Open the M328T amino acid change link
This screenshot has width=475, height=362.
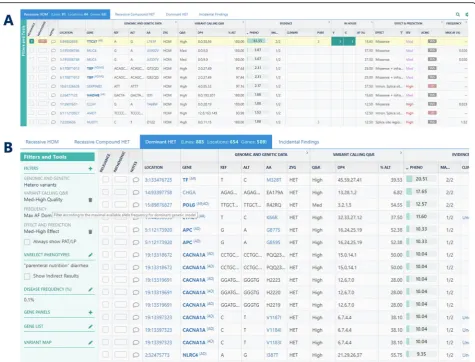tap(274, 180)
